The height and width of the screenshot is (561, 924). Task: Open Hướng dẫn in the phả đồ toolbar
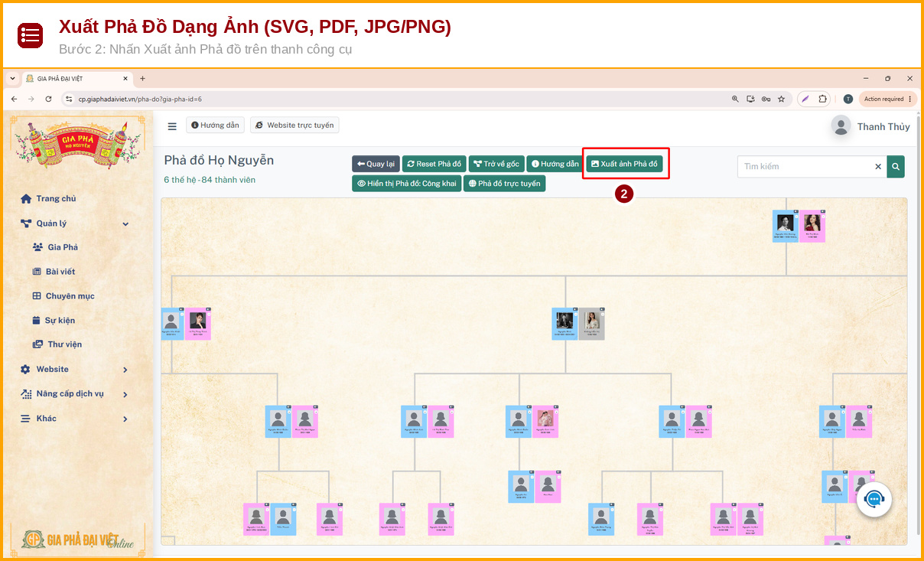[x=555, y=164]
